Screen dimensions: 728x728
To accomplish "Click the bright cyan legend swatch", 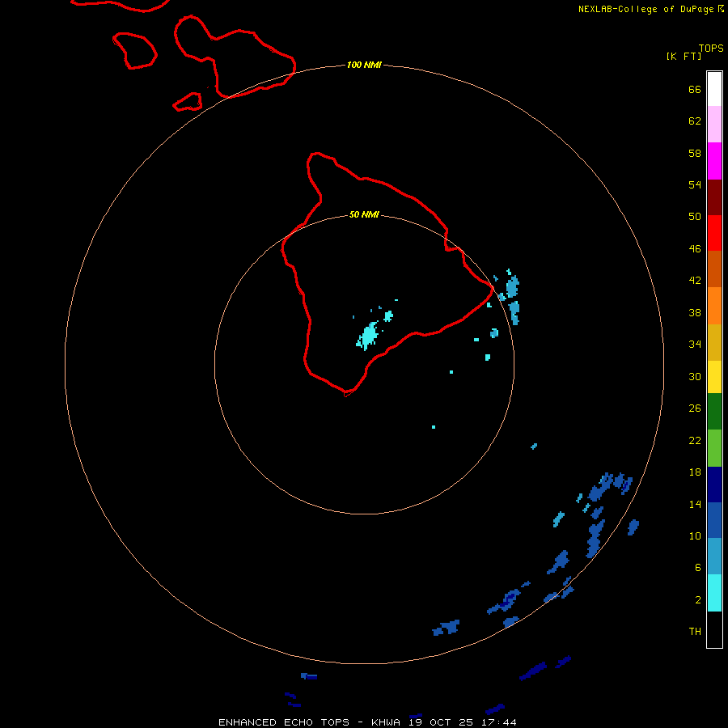I will click(x=714, y=593).
